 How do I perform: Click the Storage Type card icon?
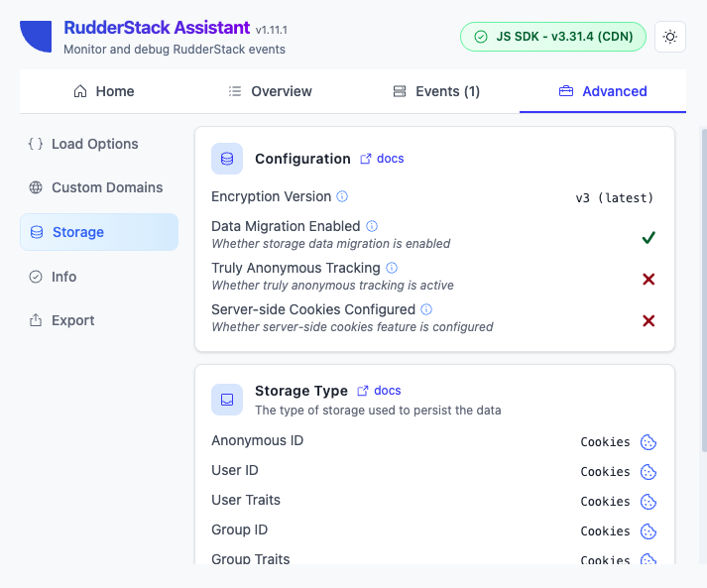coord(227,400)
